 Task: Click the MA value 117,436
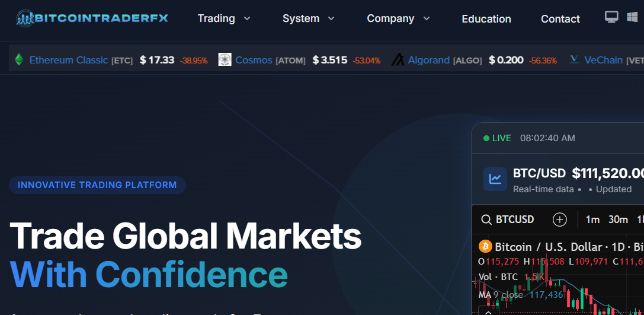coord(546,295)
